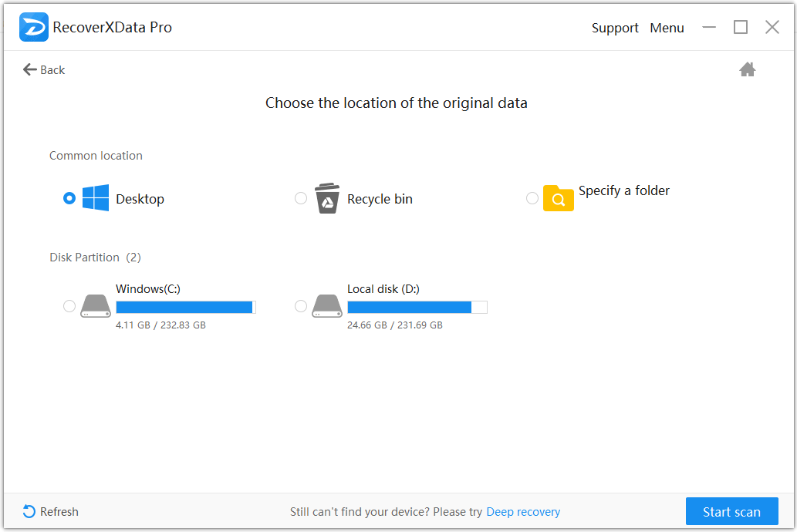This screenshot has width=797, height=532.
Task: Select the Local disk (D:) radio button
Action: point(301,305)
